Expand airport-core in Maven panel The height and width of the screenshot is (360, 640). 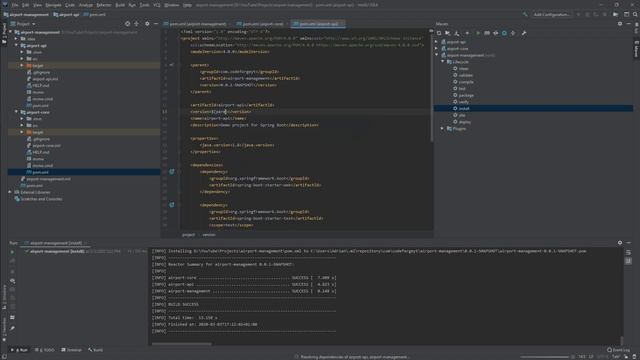[x=436, y=49]
